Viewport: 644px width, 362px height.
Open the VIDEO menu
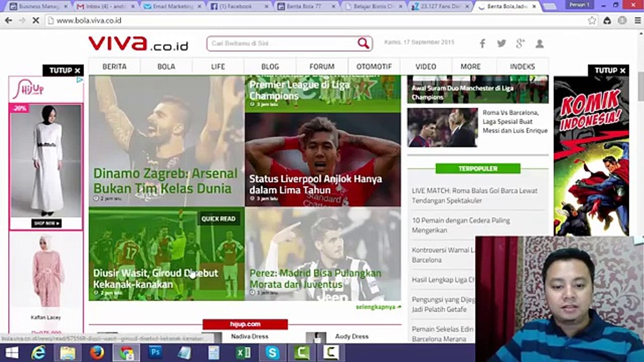[x=426, y=66]
